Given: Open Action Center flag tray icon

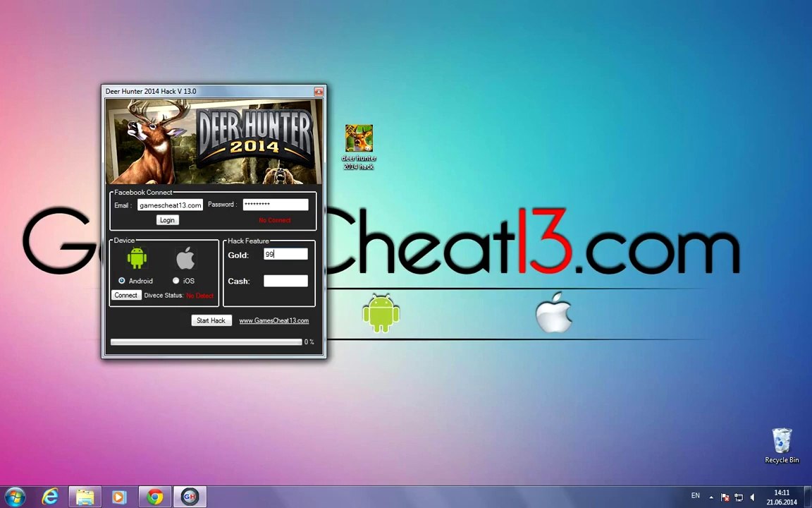Looking at the screenshot, I should point(725,497).
